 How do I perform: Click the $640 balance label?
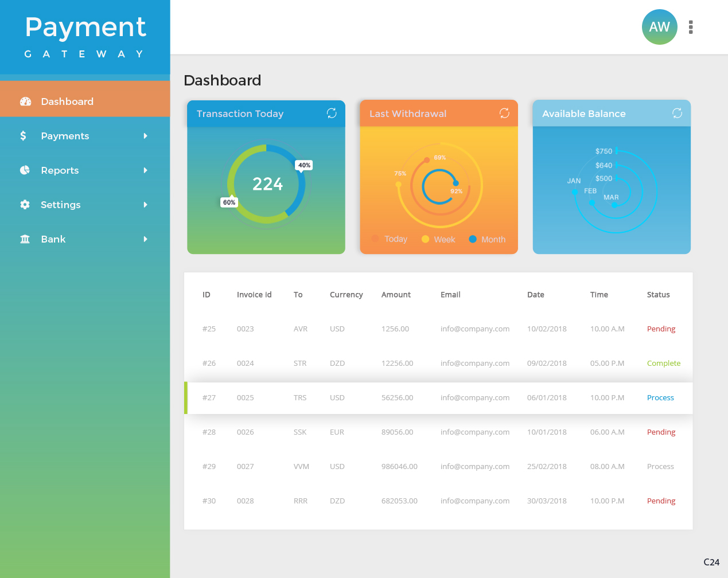[x=604, y=165]
